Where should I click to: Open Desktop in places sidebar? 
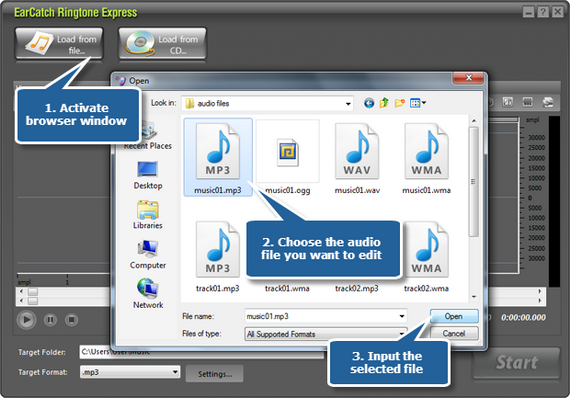[x=148, y=176]
